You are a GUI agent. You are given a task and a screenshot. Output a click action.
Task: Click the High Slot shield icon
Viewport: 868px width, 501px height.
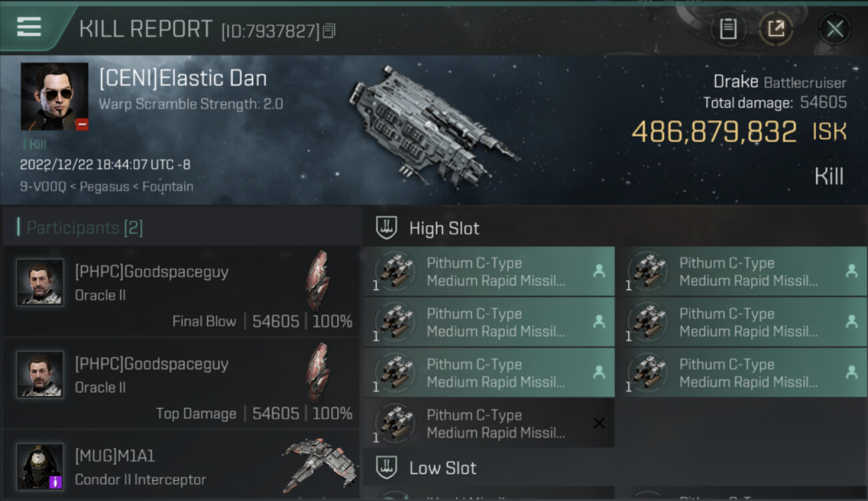(387, 228)
